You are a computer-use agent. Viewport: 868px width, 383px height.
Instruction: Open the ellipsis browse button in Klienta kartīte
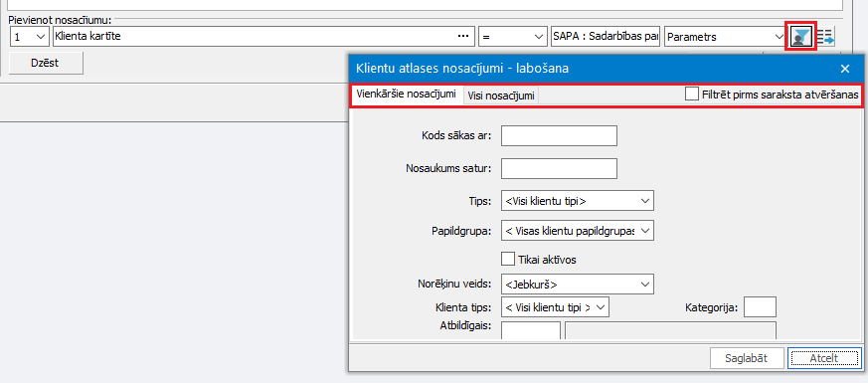pos(463,37)
